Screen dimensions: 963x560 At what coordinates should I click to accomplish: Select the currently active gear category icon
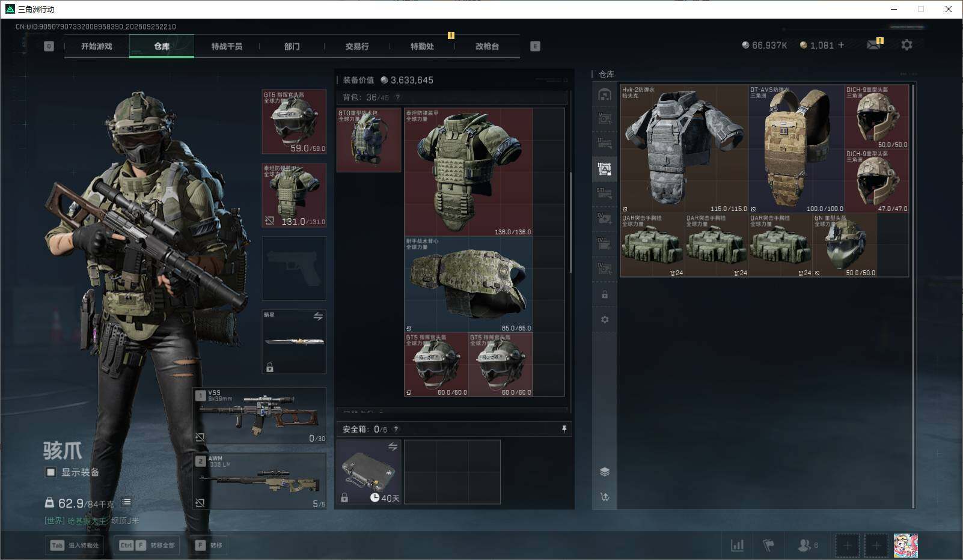pos(605,169)
